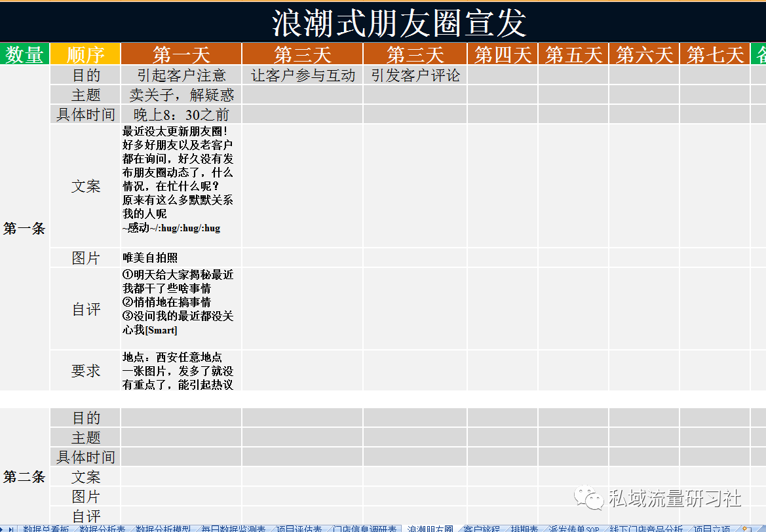Switch to 每日数据监测表 sheet tab
The width and height of the screenshot is (766, 532).
pos(233,529)
